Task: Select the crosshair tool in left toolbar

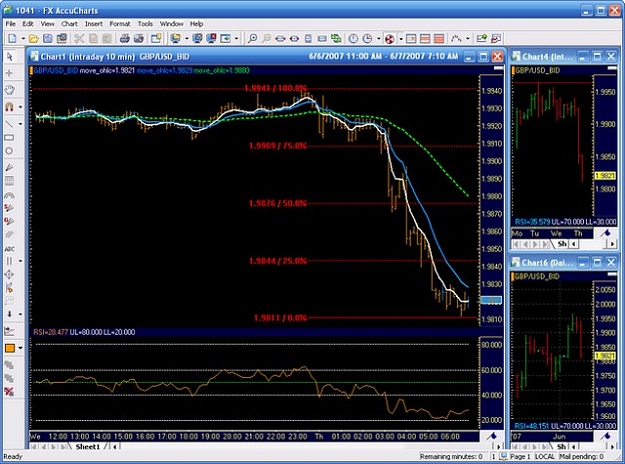Action: 10,73
